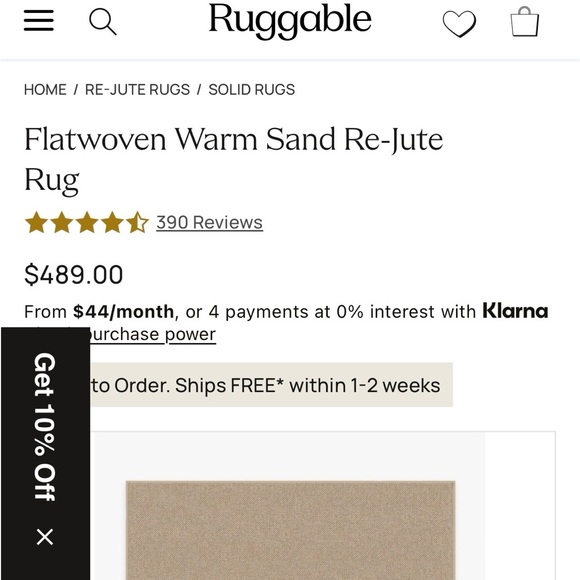Click the Flatwoven Warm Sand Re-Jute Rug title
The image size is (580, 580).
pyautogui.click(x=234, y=159)
